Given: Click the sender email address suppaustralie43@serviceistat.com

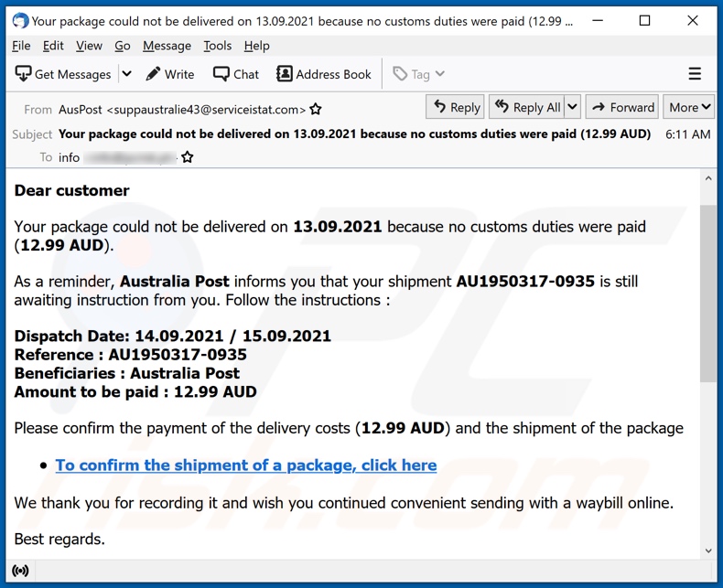Looking at the screenshot, I should tap(206, 110).
